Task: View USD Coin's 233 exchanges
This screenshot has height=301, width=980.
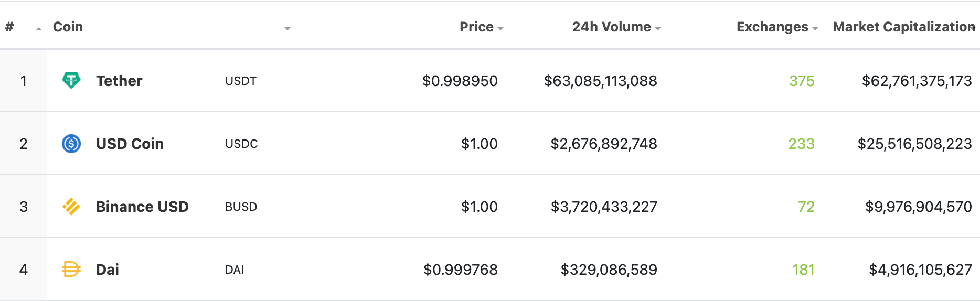Action: [x=801, y=144]
